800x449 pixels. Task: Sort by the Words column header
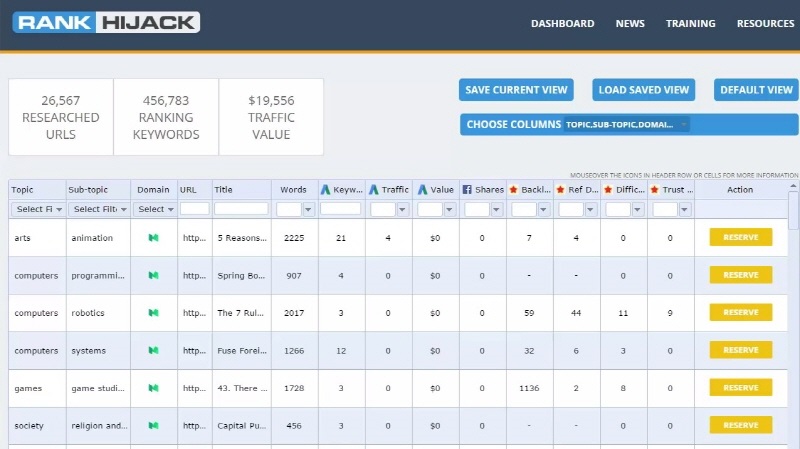293,190
